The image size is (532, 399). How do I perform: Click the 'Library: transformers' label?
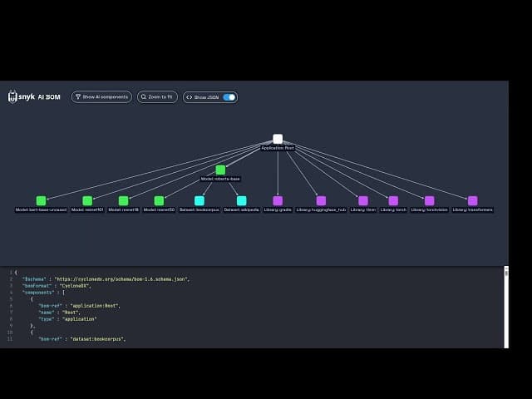point(473,209)
